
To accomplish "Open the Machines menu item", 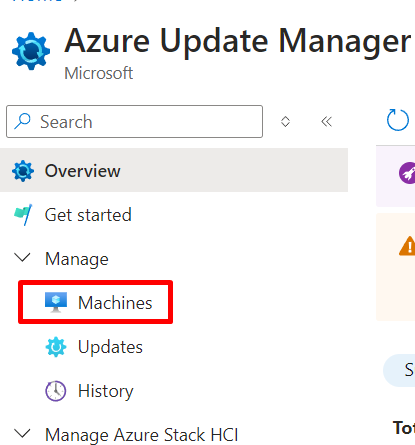I will (x=95, y=302).
